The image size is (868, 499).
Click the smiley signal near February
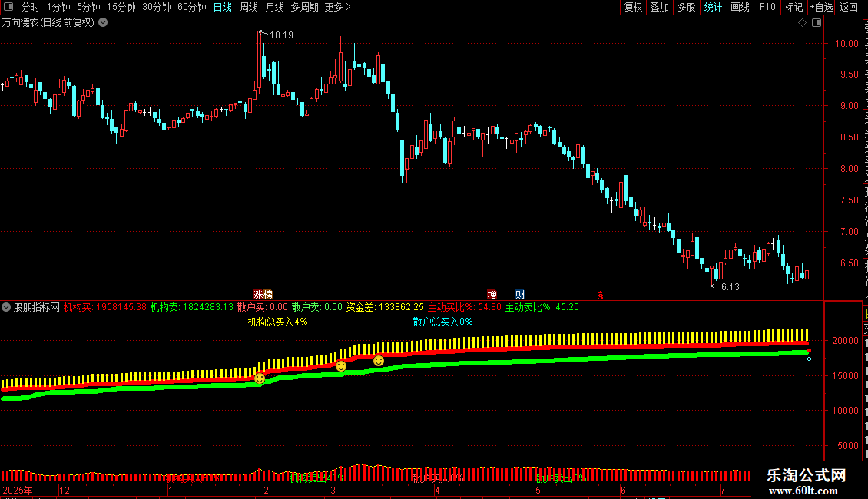pyautogui.click(x=260, y=379)
